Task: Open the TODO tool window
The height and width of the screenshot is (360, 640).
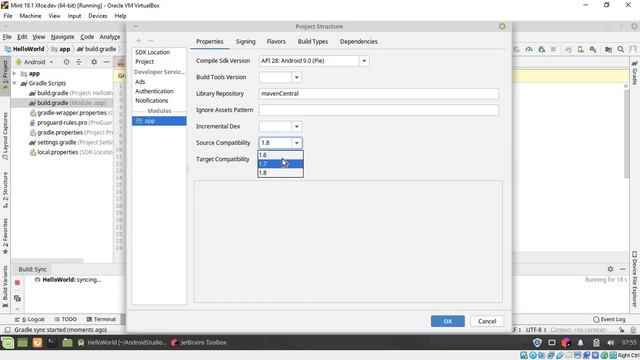Action: [65, 319]
